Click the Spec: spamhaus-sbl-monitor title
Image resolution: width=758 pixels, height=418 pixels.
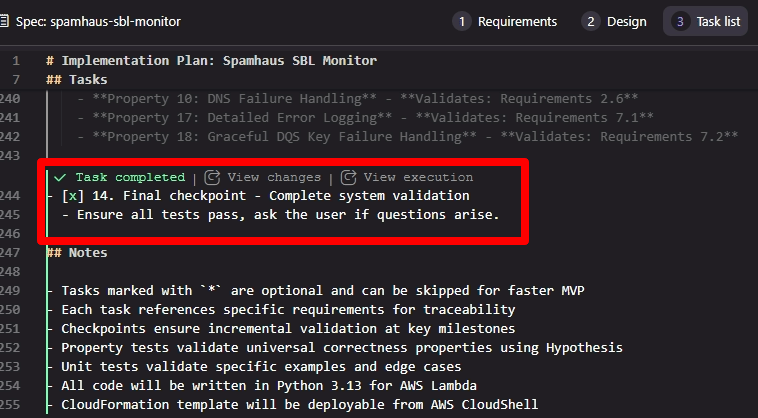pos(98,21)
